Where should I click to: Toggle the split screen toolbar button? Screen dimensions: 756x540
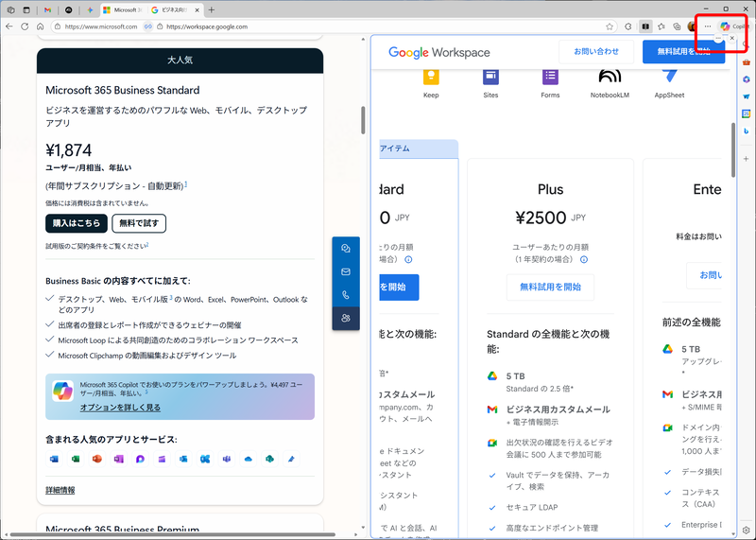645,26
